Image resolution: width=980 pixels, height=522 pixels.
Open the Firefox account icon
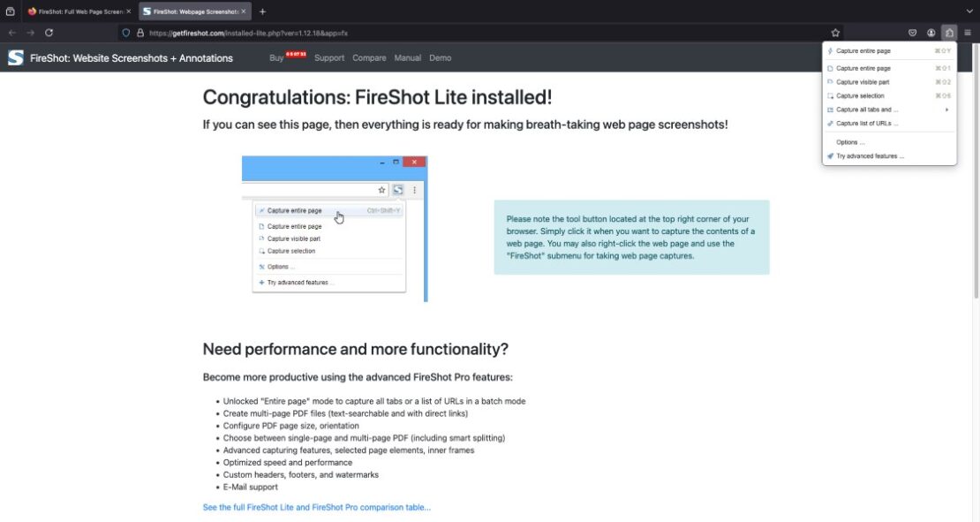tap(931, 32)
